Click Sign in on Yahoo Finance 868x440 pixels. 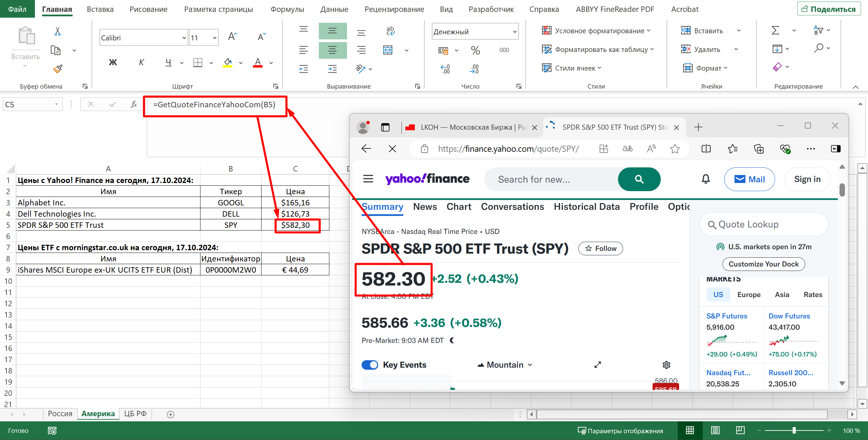point(807,179)
